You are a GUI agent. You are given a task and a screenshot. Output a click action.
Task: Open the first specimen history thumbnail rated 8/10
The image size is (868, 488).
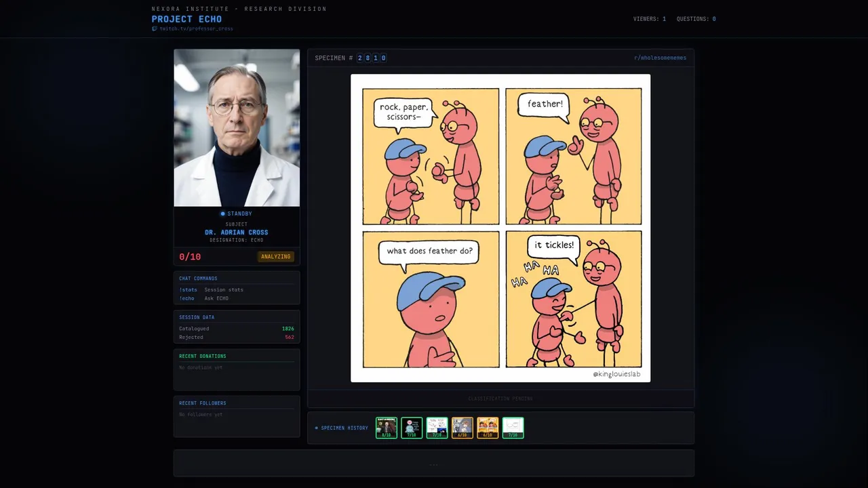coord(387,428)
